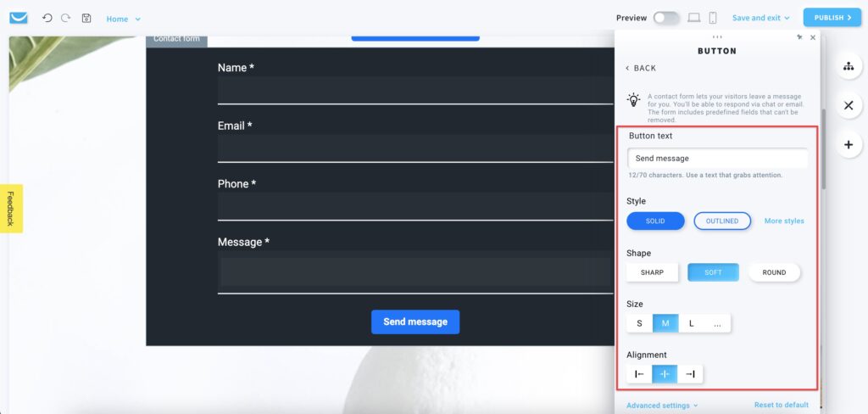The height and width of the screenshot is (414, 868).
Task: Click Reset to default
Action: pos(781,406)
